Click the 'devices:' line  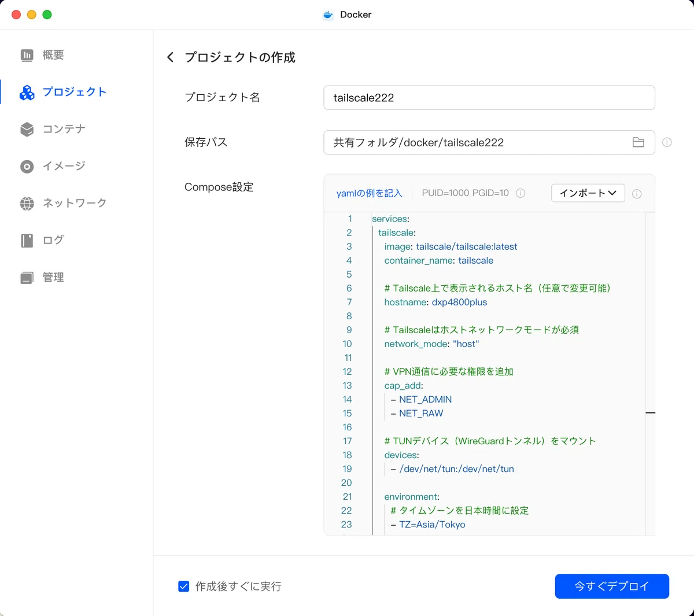402,455
